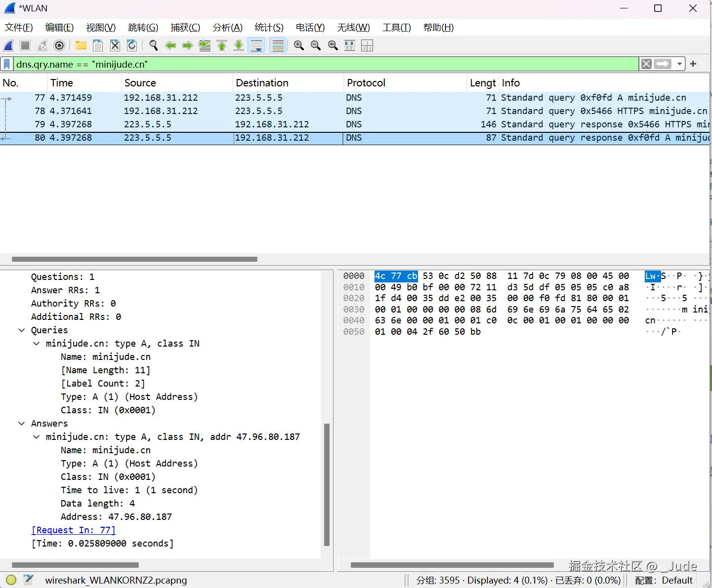The height and width of the screenshot is (588, 712).
Task: Open recent display filter dropdown
Action: point(680,64)
